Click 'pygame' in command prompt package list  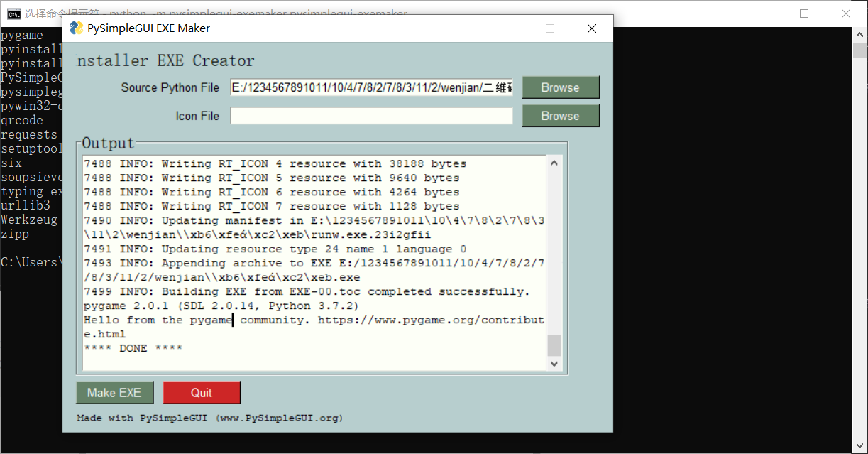(22, 35)
